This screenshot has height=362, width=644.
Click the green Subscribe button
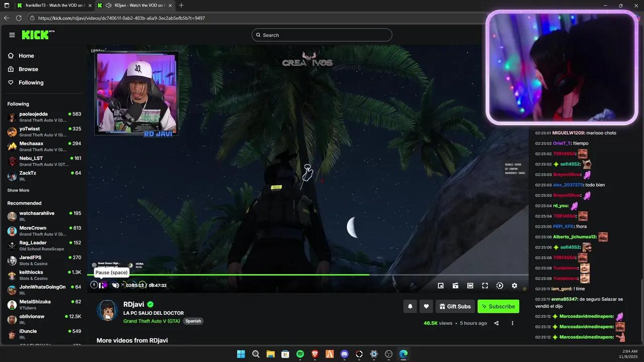(498, 306)
